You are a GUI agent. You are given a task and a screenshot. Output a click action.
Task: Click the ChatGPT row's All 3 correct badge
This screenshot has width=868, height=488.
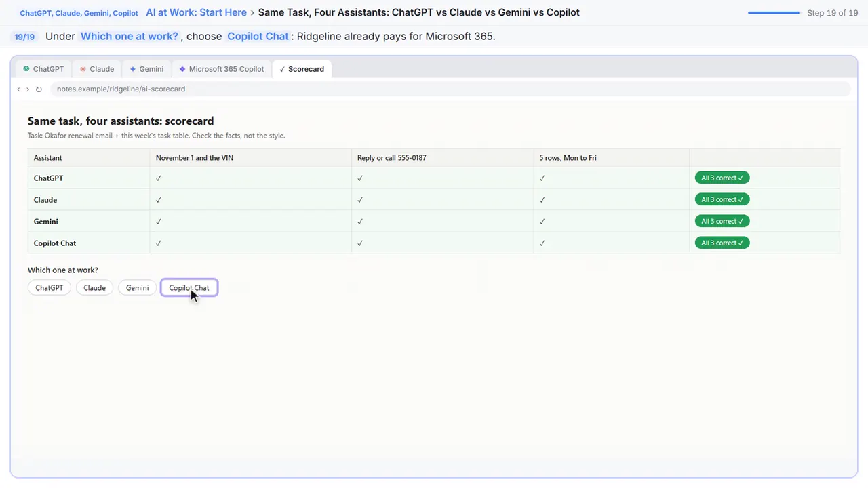tap(722, 178)
